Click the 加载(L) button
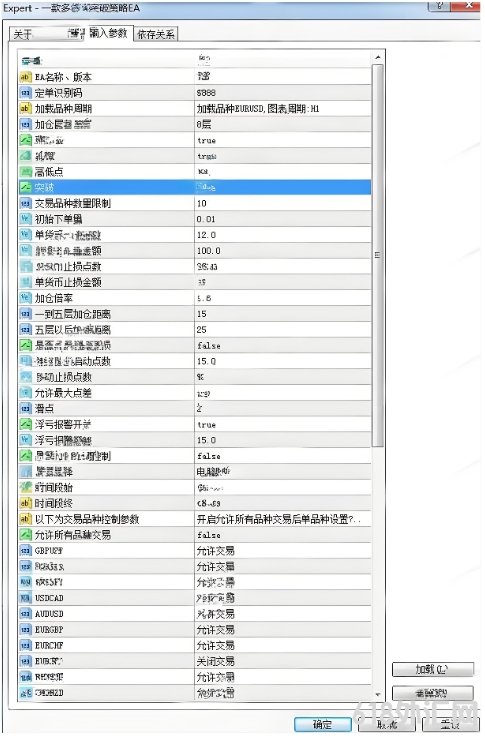Screen dimensions: 485x738 coord(432,669)
